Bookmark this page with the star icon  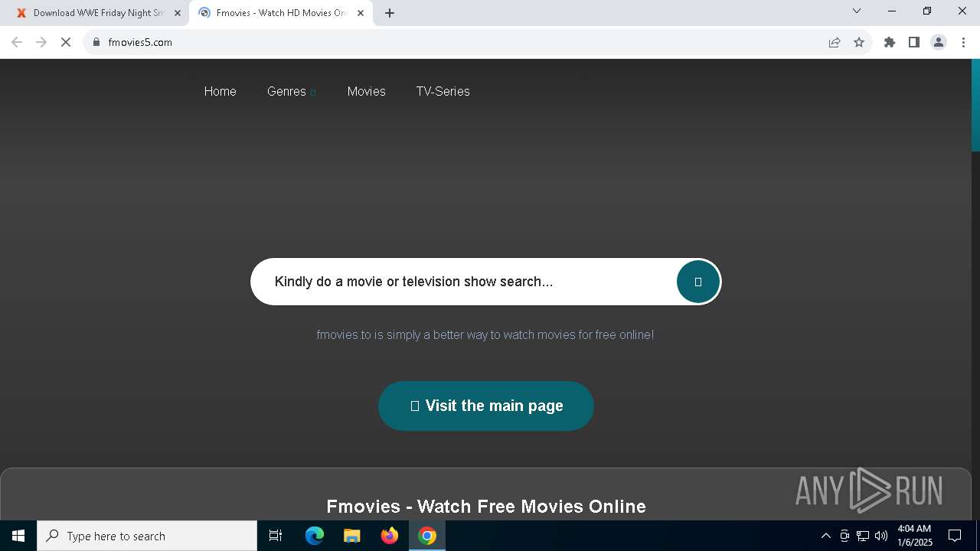[859, 42]
